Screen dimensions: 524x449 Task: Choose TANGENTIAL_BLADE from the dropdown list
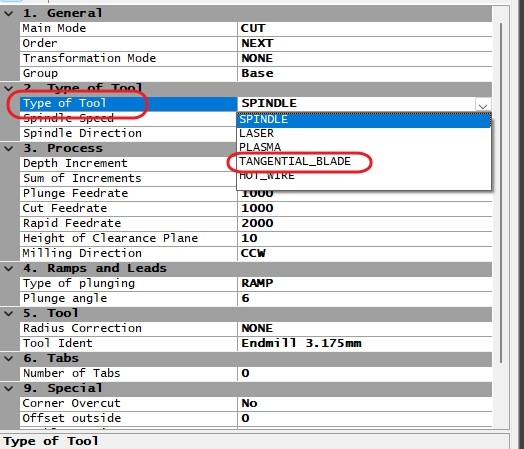coord(364,161)
